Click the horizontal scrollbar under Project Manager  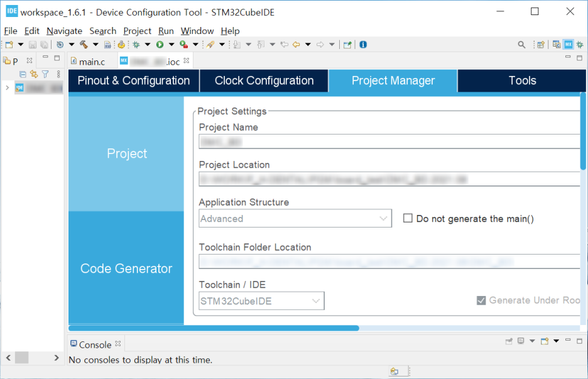[x=214, y=328]
